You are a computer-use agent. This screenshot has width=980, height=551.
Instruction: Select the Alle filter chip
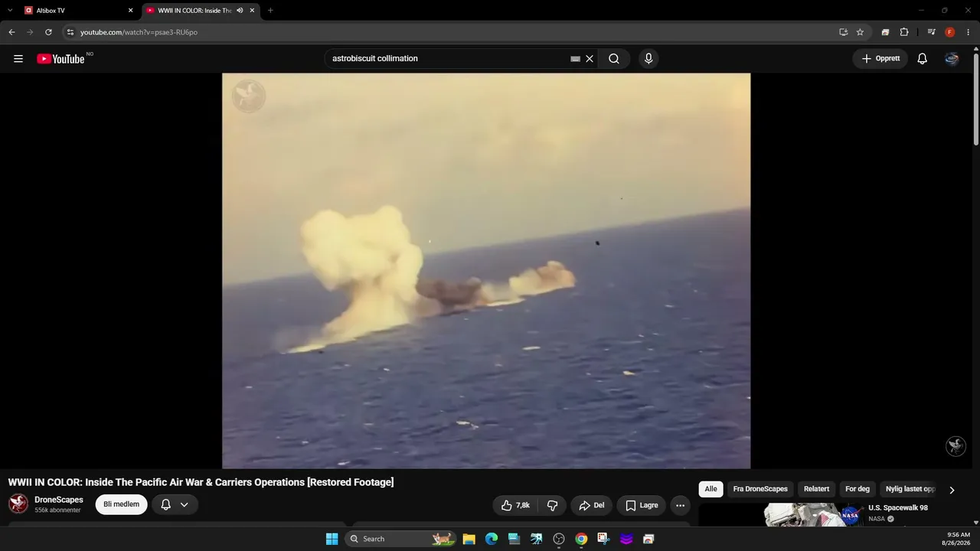[710, 489]
